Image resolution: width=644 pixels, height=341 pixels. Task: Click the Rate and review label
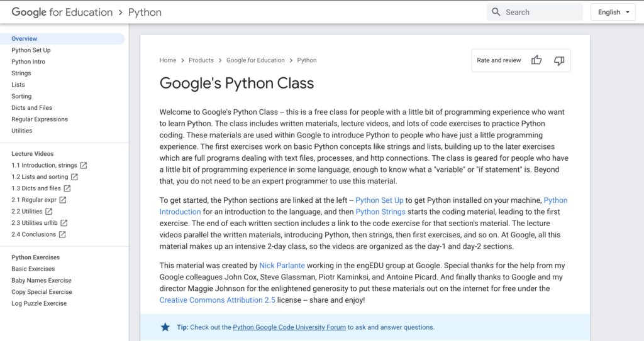click(499, 60)
